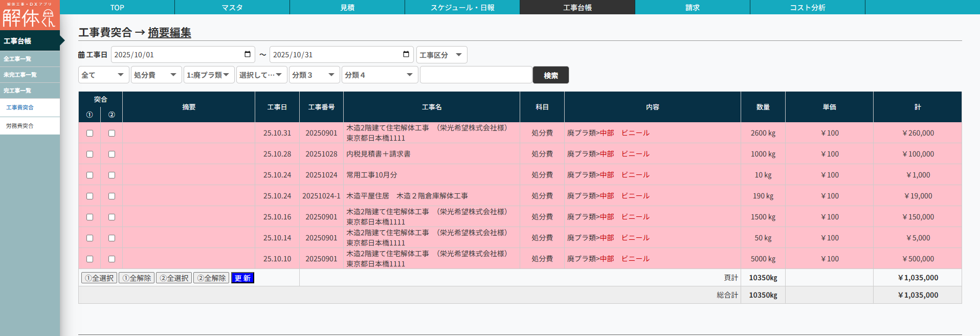
Task: Open start date calendar picker icon
Action: (248, 54)
